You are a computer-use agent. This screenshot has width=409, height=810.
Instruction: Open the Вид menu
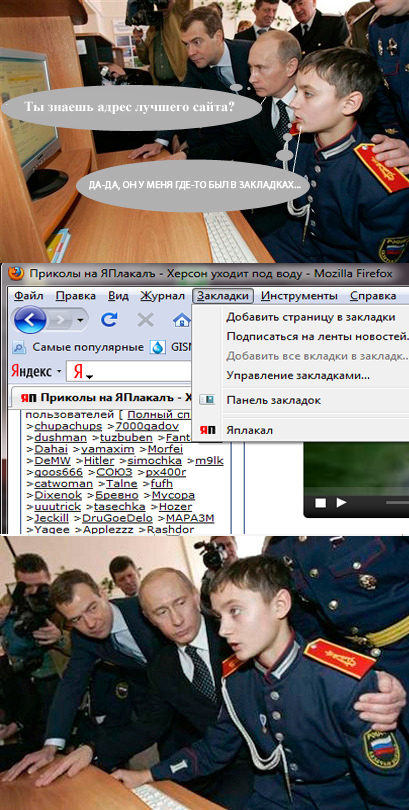coord(118,296)
